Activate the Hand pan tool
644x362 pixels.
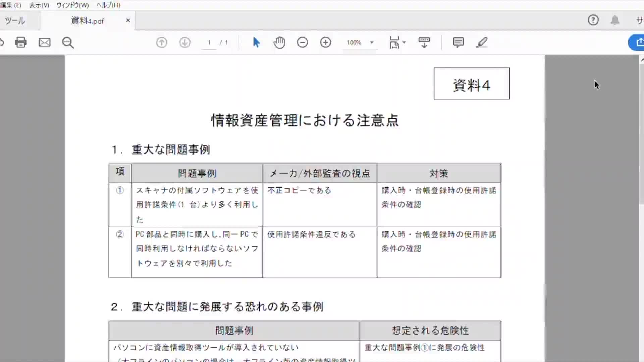tap(279, 42)
